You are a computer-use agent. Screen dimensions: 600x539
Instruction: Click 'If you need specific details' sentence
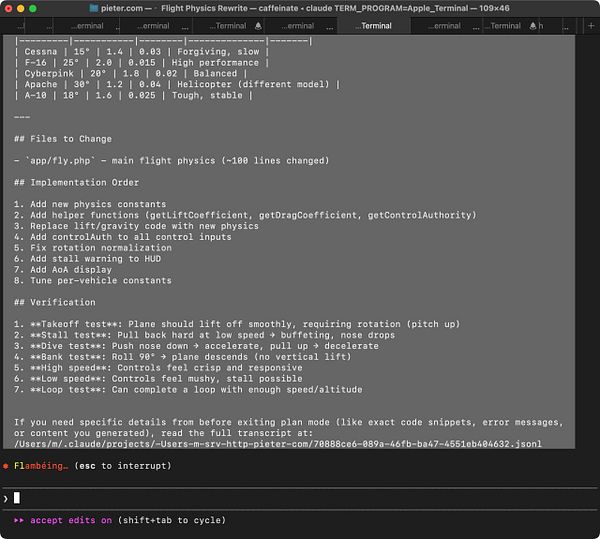pos(289,428)
